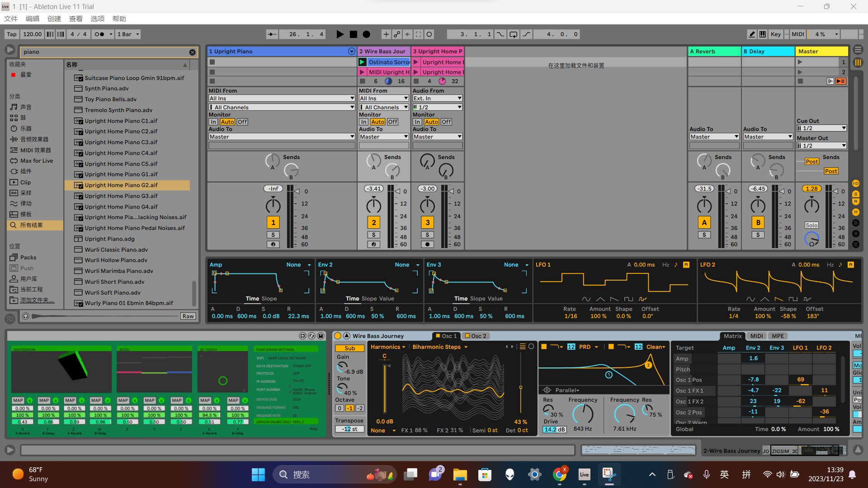Click the Play button in transport
This screenshot has width=868, height=488.
340,34
